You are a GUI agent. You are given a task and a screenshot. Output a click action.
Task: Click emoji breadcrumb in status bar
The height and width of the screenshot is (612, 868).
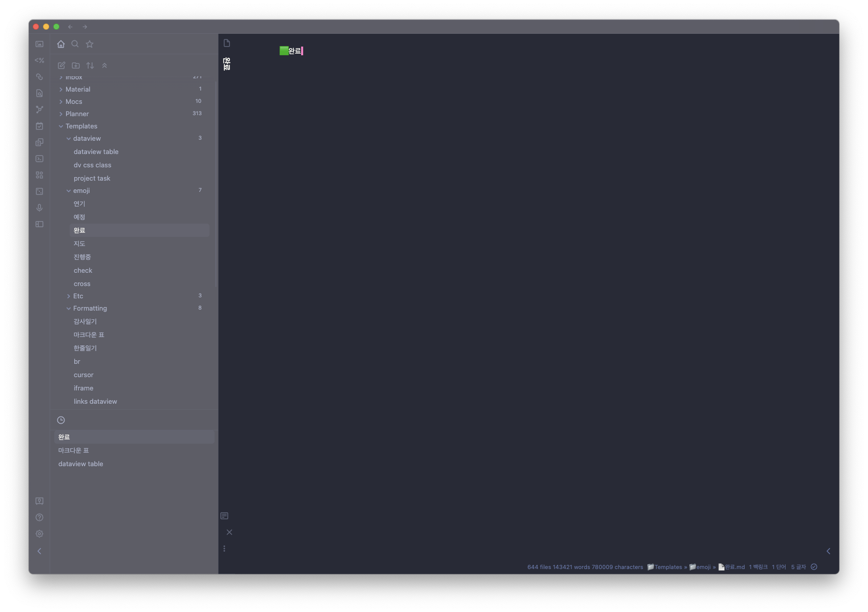tap(700, 567)
